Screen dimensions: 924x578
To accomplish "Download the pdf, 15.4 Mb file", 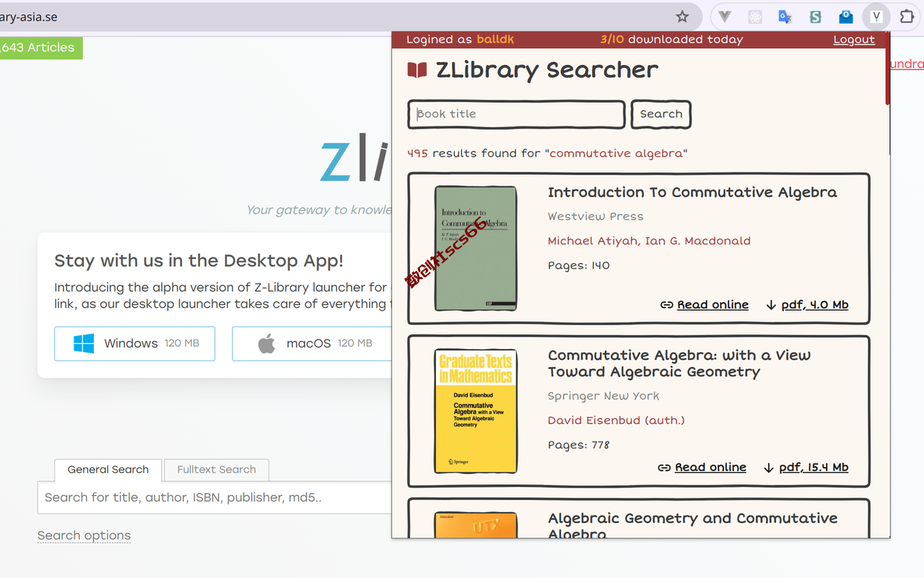I will click(814, 467).
